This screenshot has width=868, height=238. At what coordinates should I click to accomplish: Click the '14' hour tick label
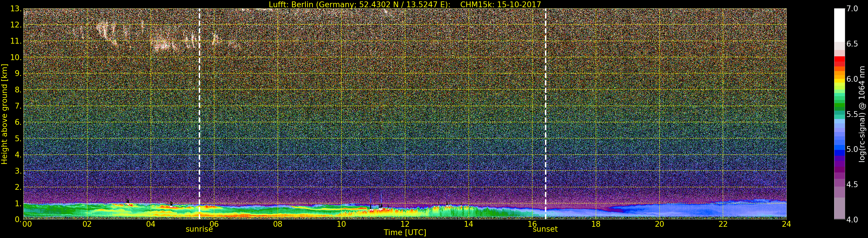pyautogui.click(x=468, y=224)
